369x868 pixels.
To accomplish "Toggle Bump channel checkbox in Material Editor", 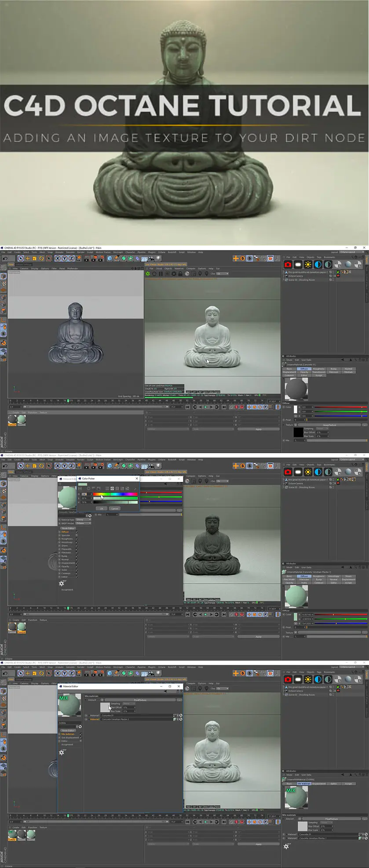I will [x=77, y=556].
